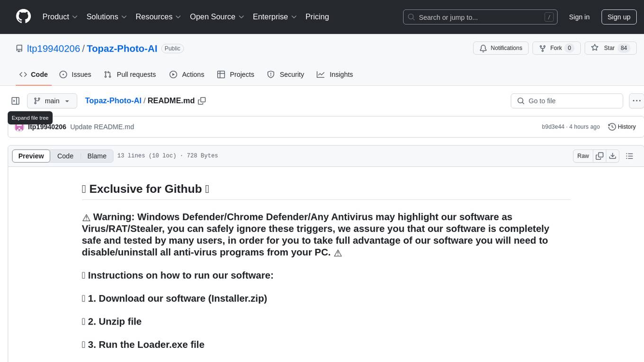The height and width of the screenshot is (362, 644).
Task: Switch to the Issues tab
Action: 75,74
